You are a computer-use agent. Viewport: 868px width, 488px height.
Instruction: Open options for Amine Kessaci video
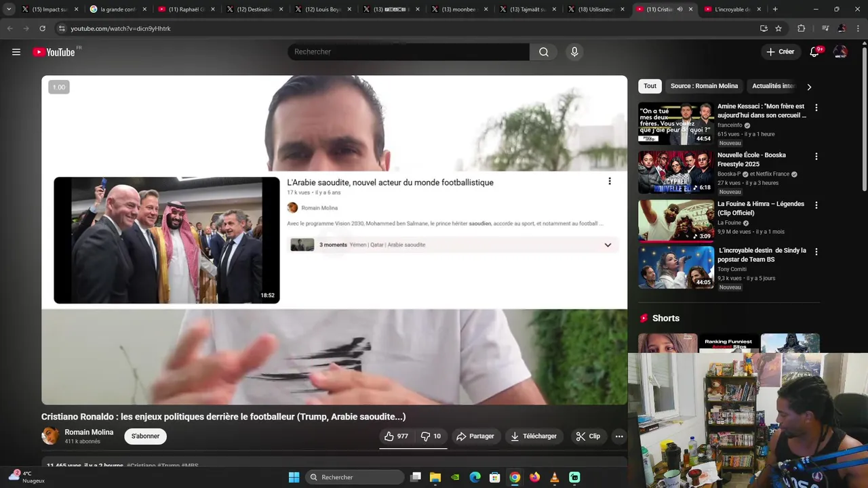point(816,108)
